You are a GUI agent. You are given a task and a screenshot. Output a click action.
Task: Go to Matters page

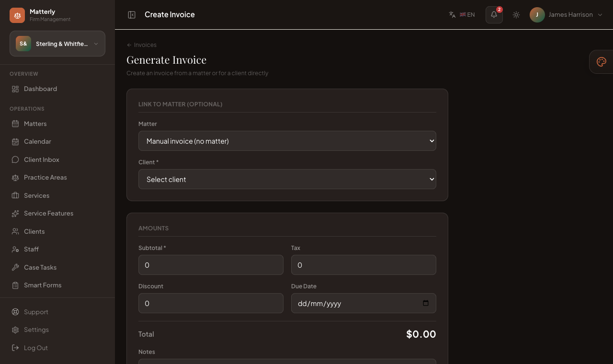pyautogui.click(x=57, y=124)
